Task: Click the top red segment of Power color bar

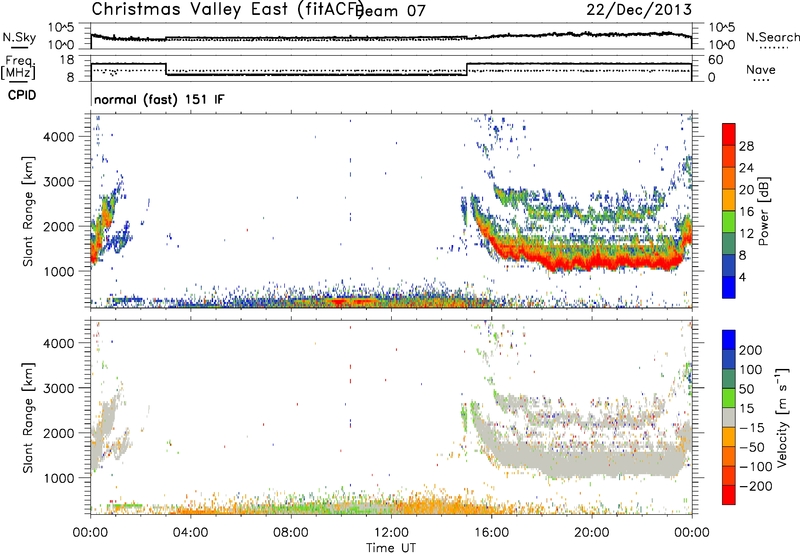Action: [x=729, y=134]
